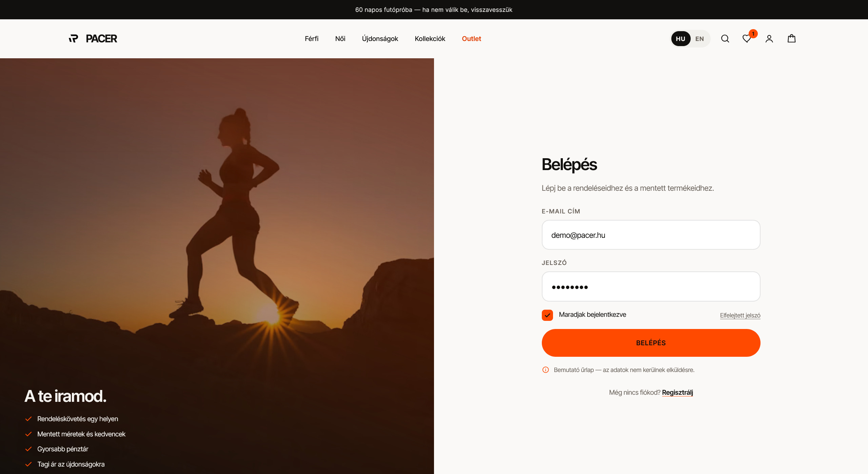The width and height of the screenshot is (868, 474).
Task: Uncheck Maradjak bejelentkezve checkbox
Action: (547, 315)
